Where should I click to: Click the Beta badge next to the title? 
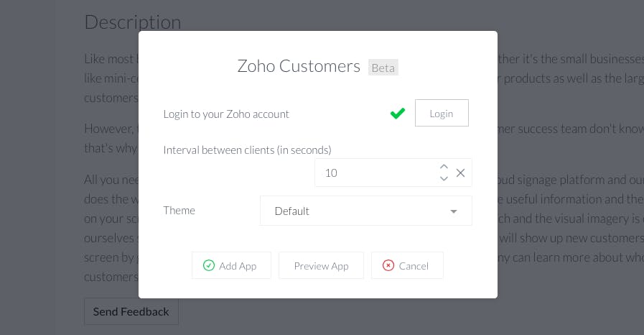[383, 68]
